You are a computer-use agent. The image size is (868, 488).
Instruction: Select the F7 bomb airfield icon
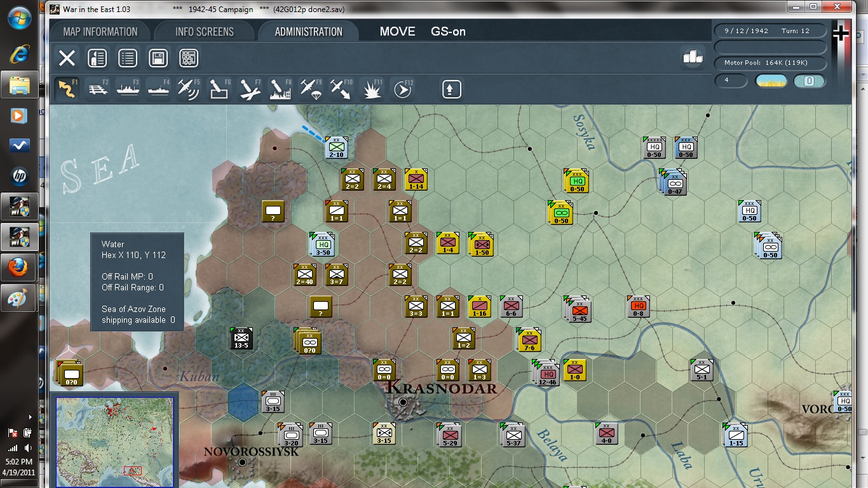pyautogui.click(x=250, y=89)
